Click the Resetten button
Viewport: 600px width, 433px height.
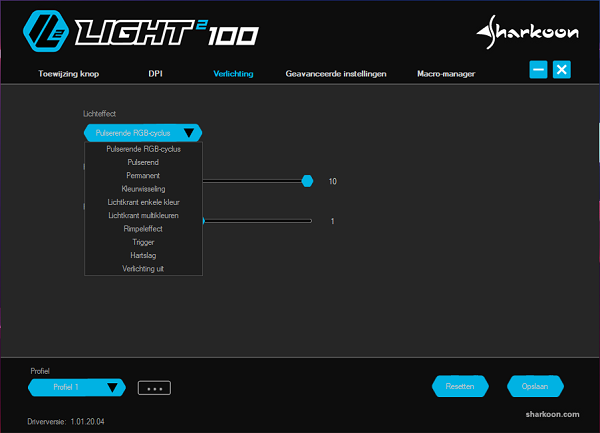pyautogui.click(x=460, y=386)
